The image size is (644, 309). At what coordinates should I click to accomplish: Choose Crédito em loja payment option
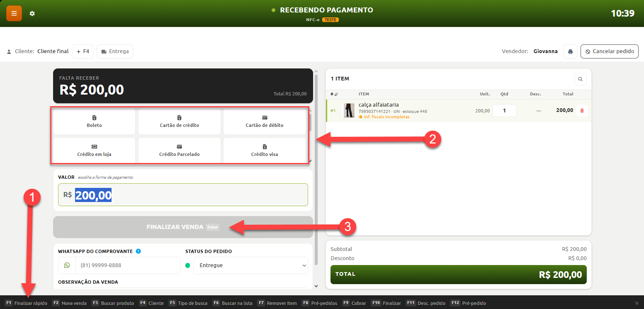[x=94, y=150]
